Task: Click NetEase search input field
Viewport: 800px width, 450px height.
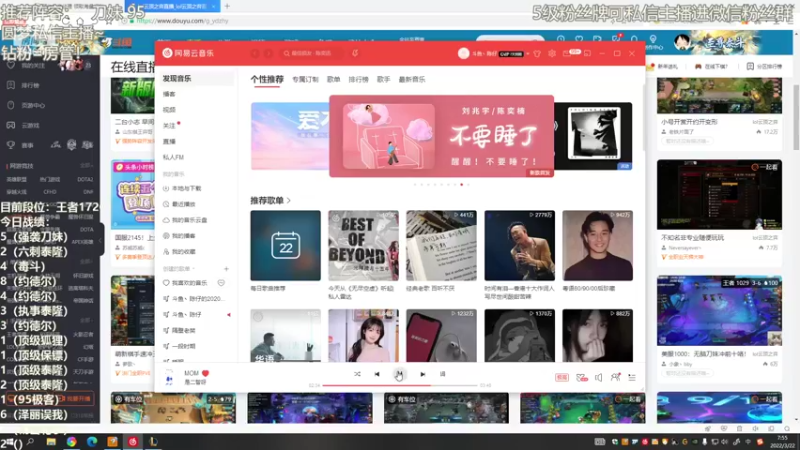Action: pyautogui.click(x=313, y=53)
